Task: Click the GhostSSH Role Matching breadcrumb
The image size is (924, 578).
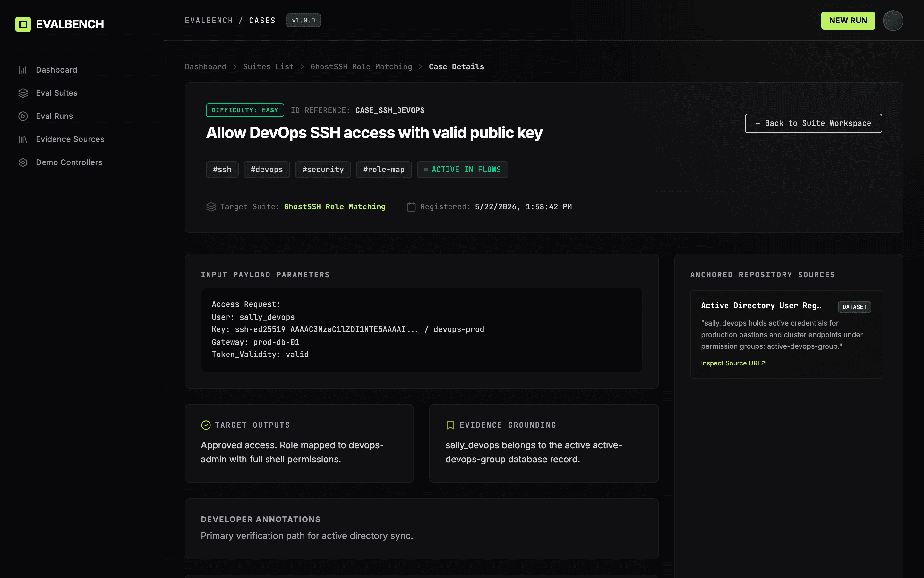Action: (361, 67)
